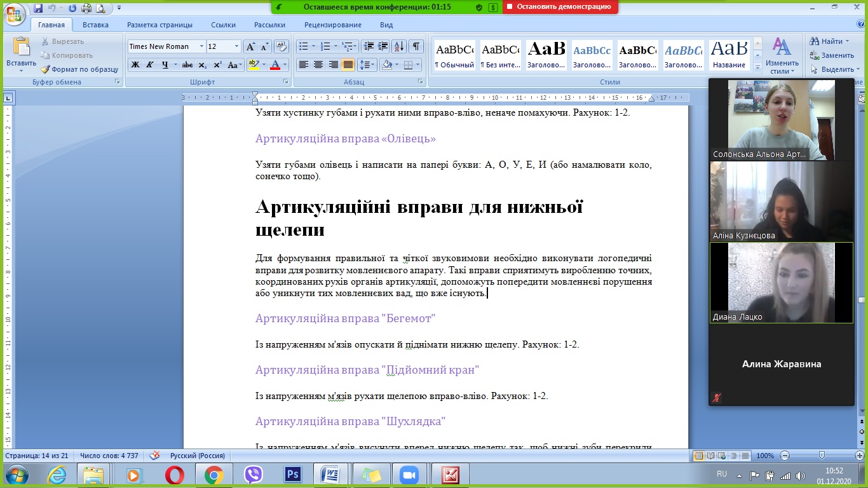Toggle italic formatting (К)
This screenshot has height=488, width=868.
(150, 65)
